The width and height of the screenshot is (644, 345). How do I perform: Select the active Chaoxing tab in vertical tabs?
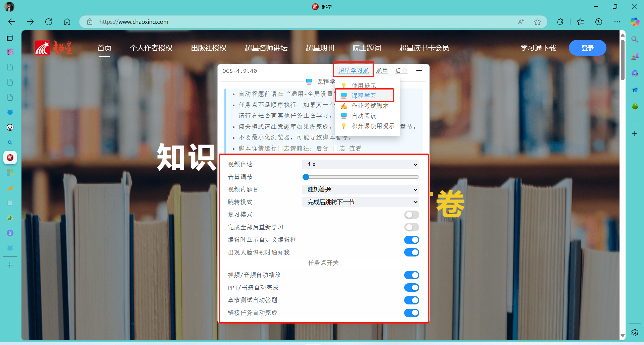(x=10, y=158)
